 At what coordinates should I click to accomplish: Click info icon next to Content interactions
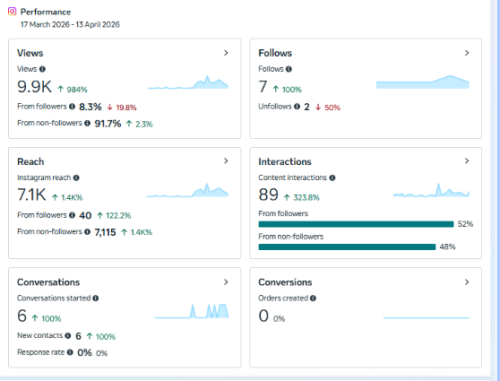click(x=332, y=178)
